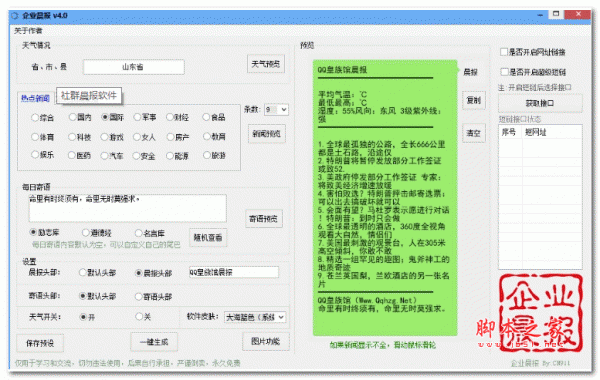
Task: Click the preview line starting 1. 全球最孤独的公路
Action: [x=381, y=148]
